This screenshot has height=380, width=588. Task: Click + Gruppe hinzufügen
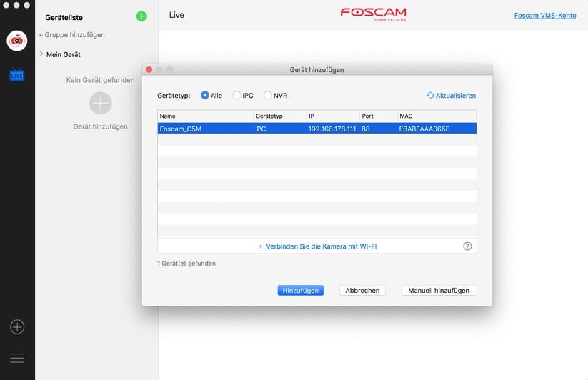tap(71, 35)
